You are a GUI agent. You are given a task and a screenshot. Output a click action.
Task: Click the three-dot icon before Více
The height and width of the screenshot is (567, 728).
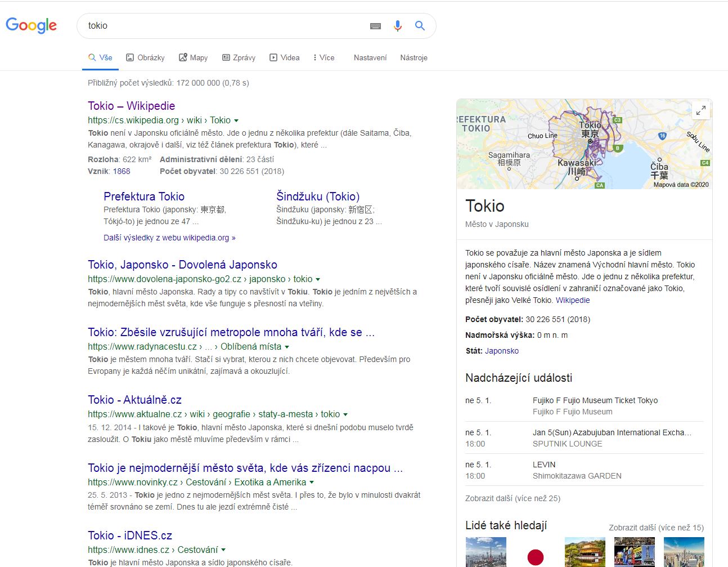315,57
